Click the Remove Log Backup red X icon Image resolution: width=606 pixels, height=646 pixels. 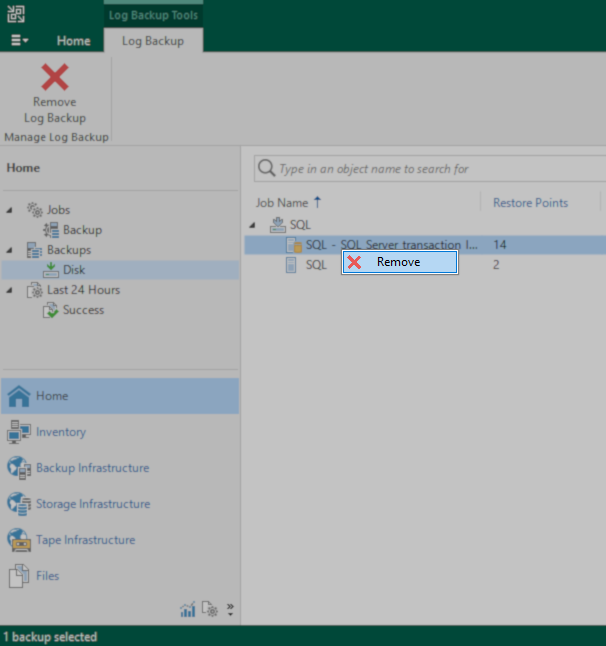(x=55, y=77)
